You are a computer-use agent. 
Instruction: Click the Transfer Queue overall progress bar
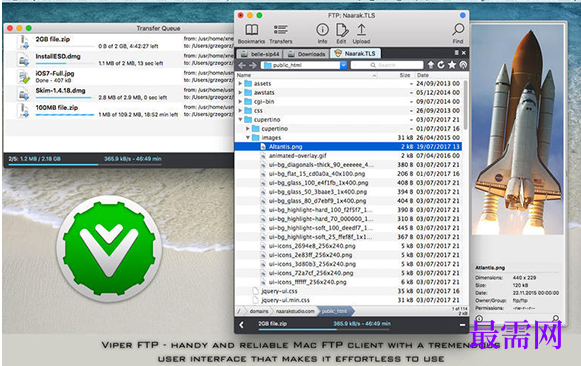tap(85, 164)
